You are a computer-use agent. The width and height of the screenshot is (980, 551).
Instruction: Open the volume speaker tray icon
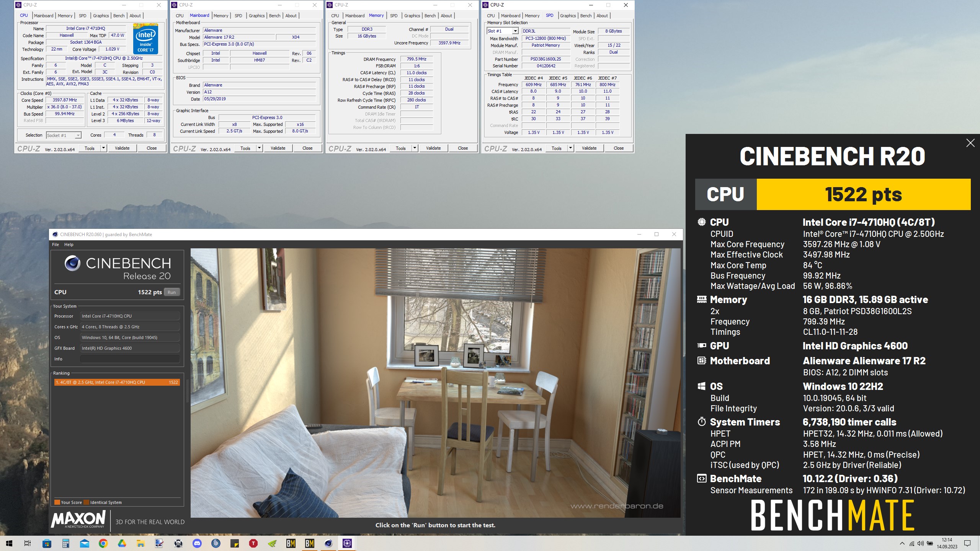(920, 543)
